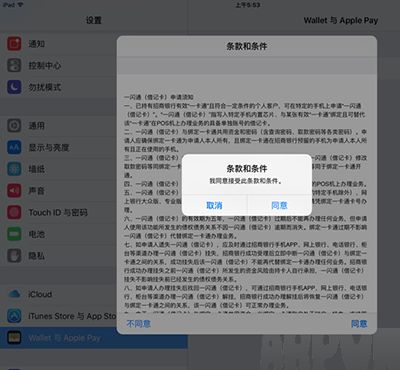Viewport: 400px width, 370px height.
Task: Select the 墙纸 row label
Action: coord(37,169)
